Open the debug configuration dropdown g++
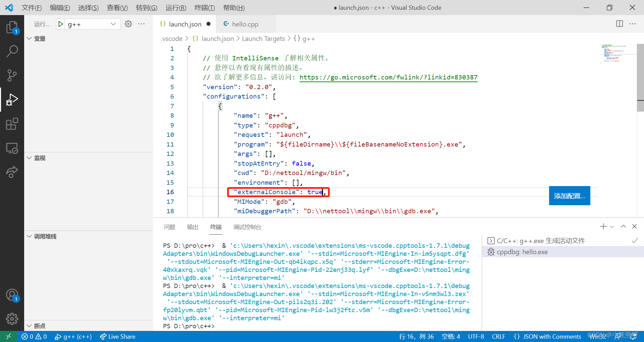The height and width of the screenshot is (342, 644). [x=93, y=24]
